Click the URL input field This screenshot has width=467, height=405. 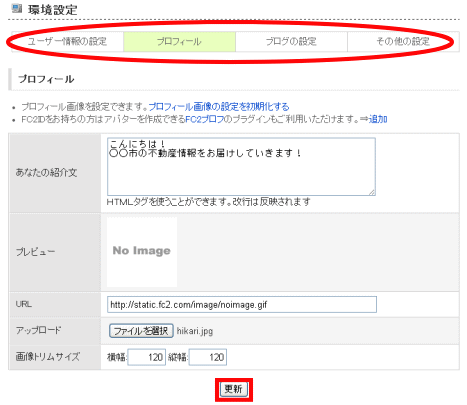point(242,304)
